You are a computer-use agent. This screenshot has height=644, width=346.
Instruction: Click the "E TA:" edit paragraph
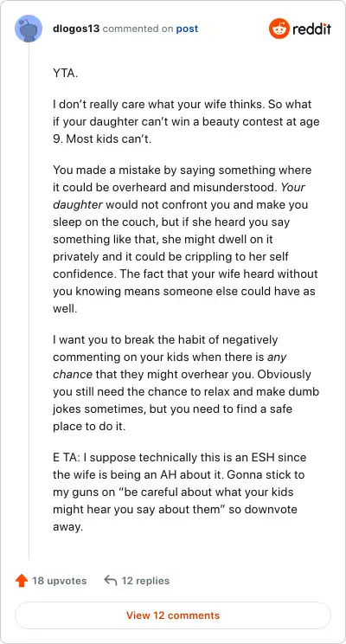[181, 492]
